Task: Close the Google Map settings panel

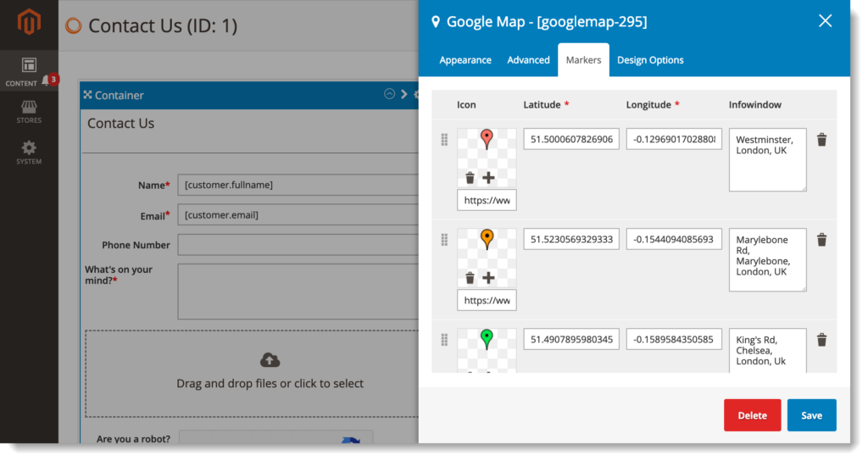Action: point(825,21)
